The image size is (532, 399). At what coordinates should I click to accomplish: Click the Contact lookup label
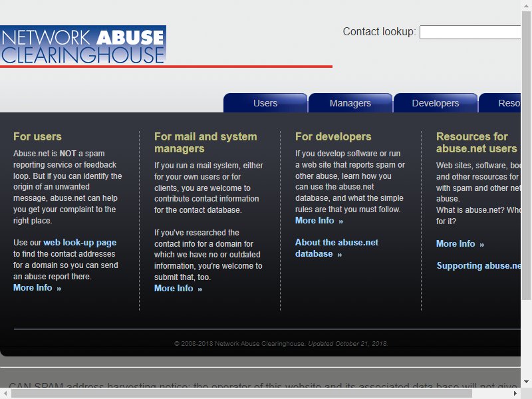379,31
